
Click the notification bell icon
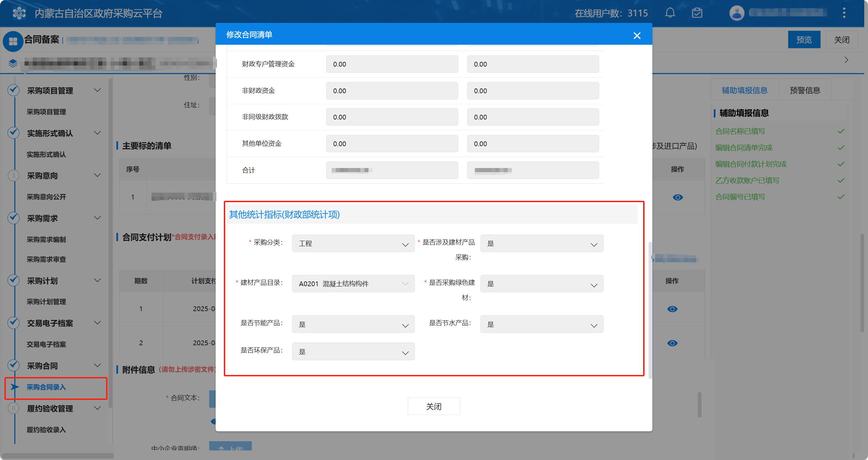click(x=670, y=13)
